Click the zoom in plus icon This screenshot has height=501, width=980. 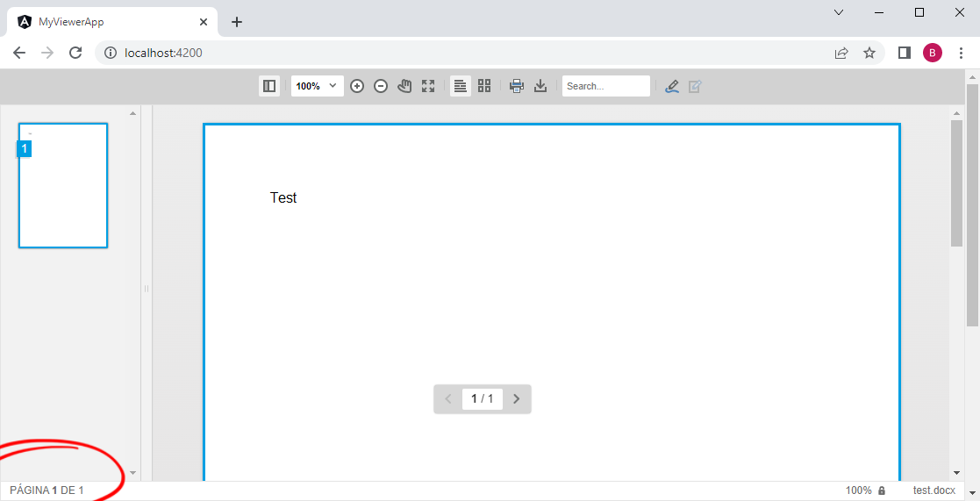point(357,86)
